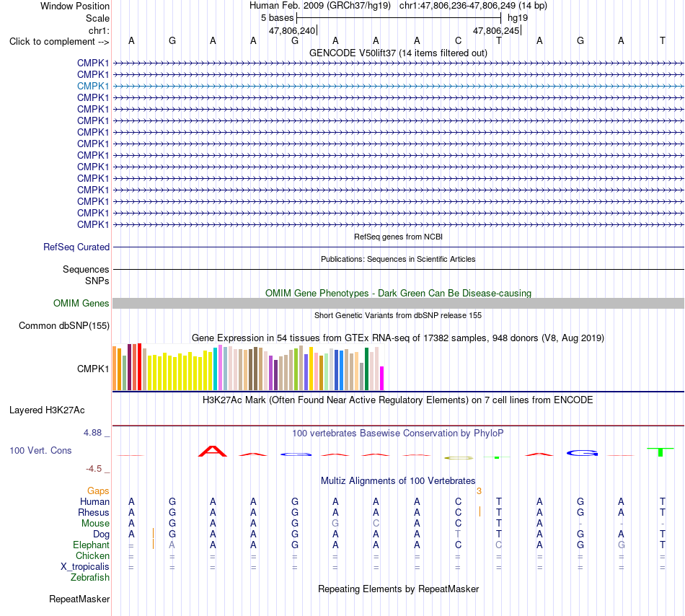Open 'Repeating Elements by RepeatMasker' title
This screenshot has width=685, height=616.
point(398,589)
